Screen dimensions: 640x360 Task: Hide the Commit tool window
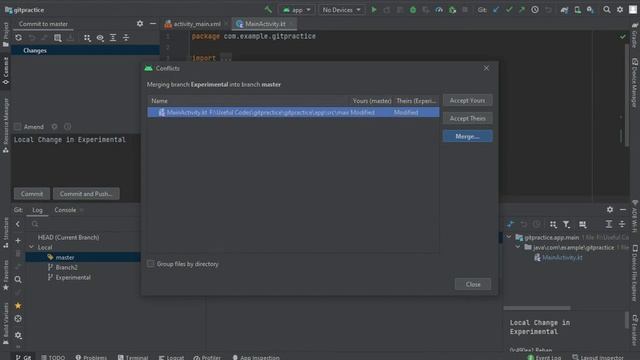click(x=153, y=24)
